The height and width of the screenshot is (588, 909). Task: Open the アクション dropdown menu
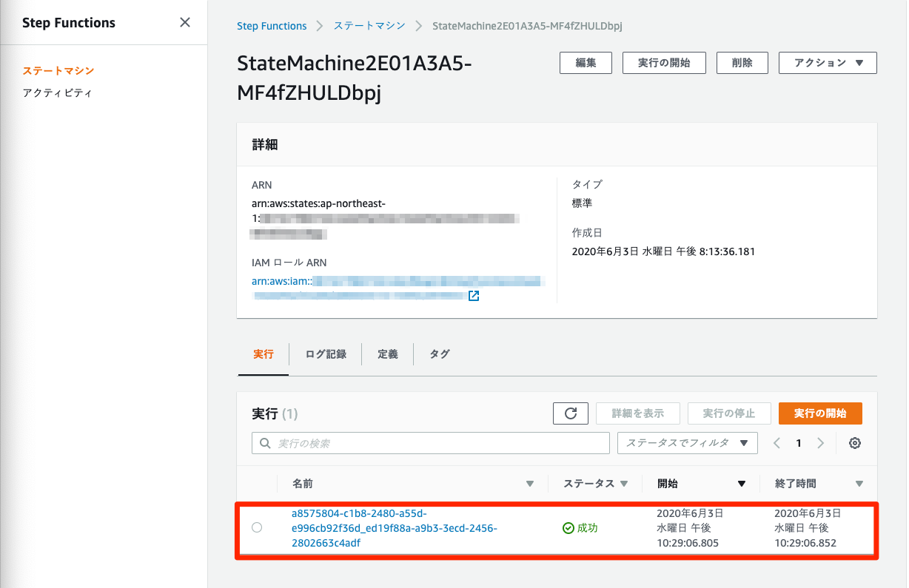[x=828, y=63]
